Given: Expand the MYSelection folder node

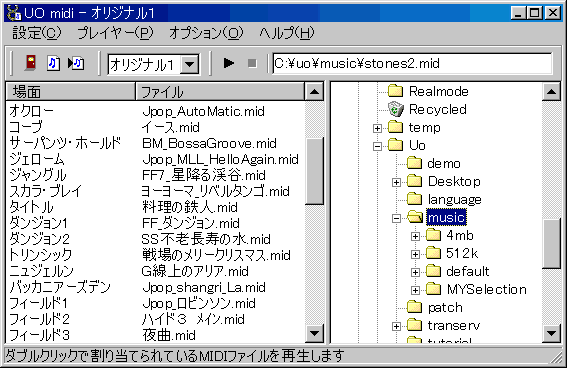Looking at the screenshot, I should [x=415, y=290].
